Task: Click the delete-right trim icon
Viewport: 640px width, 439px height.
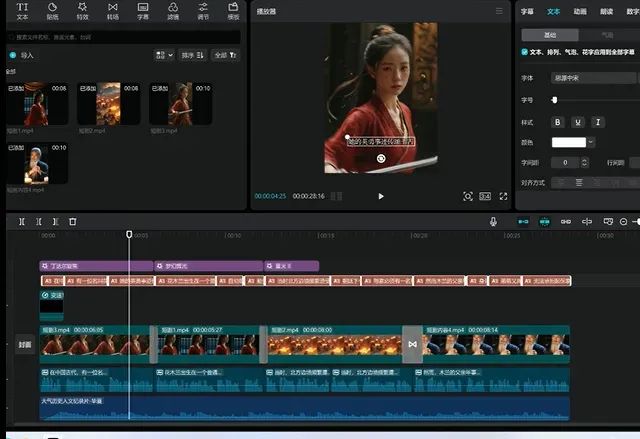Action: click(56, 222)
